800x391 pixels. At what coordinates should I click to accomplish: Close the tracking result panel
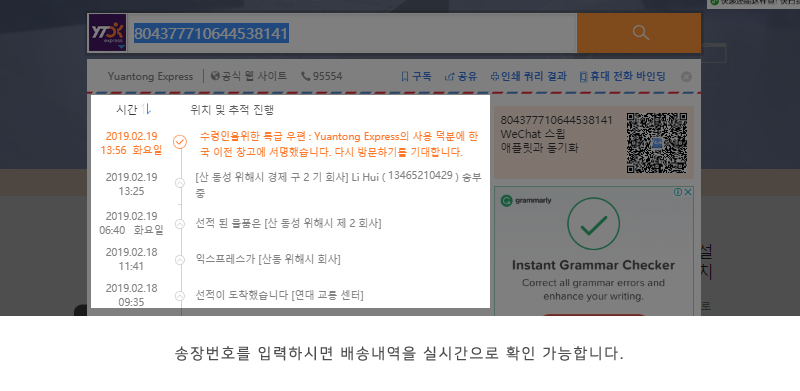point(687,77)
